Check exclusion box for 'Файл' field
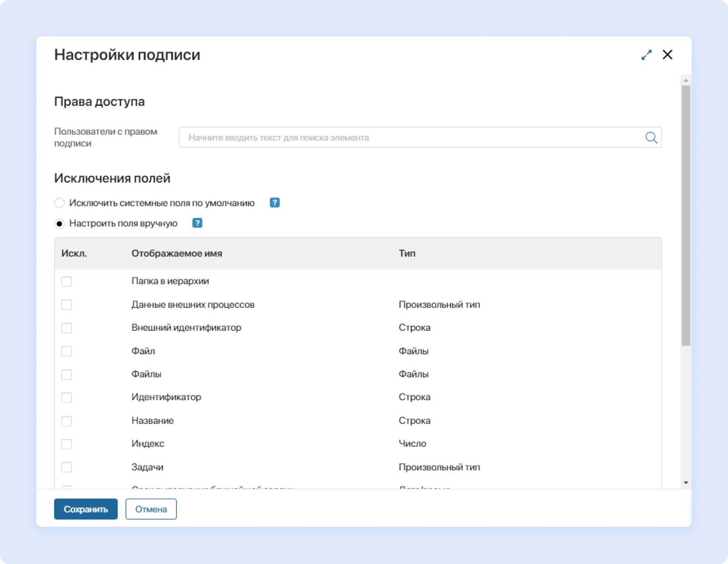This screenshot has height=564, width=728. tap(67, 351)
